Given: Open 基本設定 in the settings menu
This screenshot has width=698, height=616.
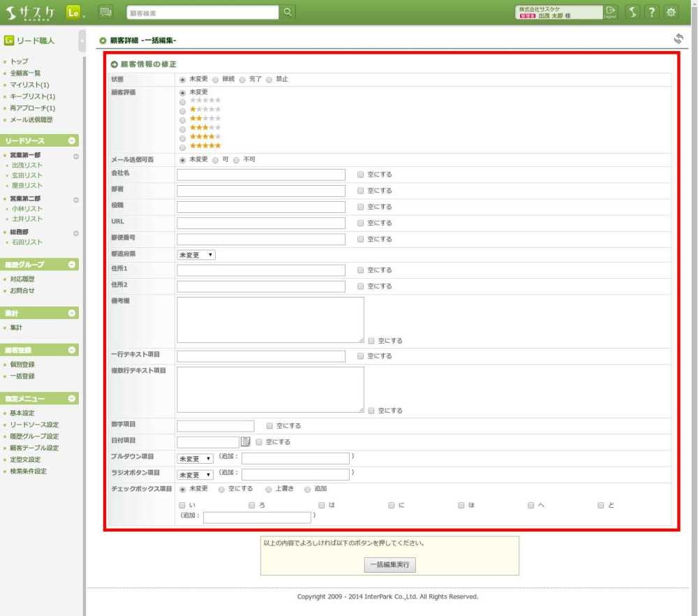Looking at the screenshot, I should (22, 413).
